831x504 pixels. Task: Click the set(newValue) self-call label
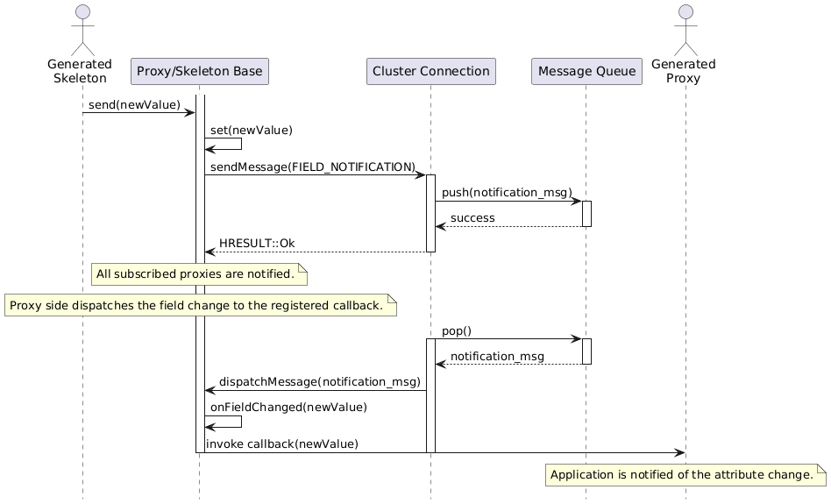(x=252, y=131)
